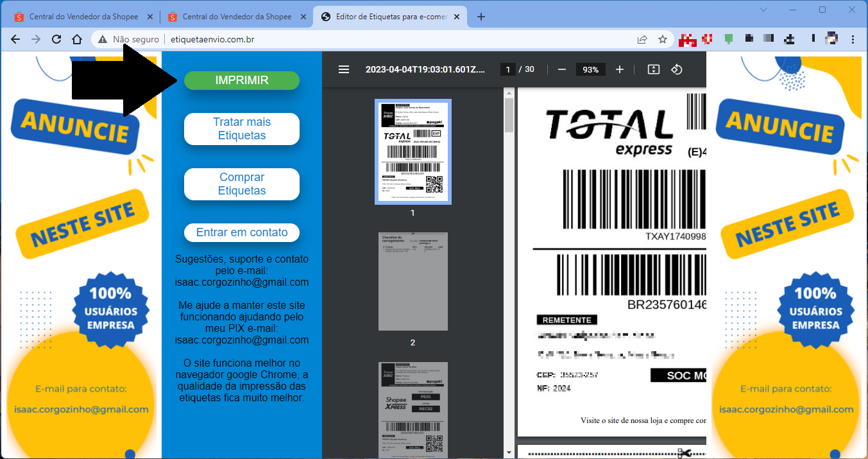This screenshot has width=868, height=459.
Task: Click the email under 'meu PIX e-mail'
Action: pyautogui.click(x=242, y=340)
